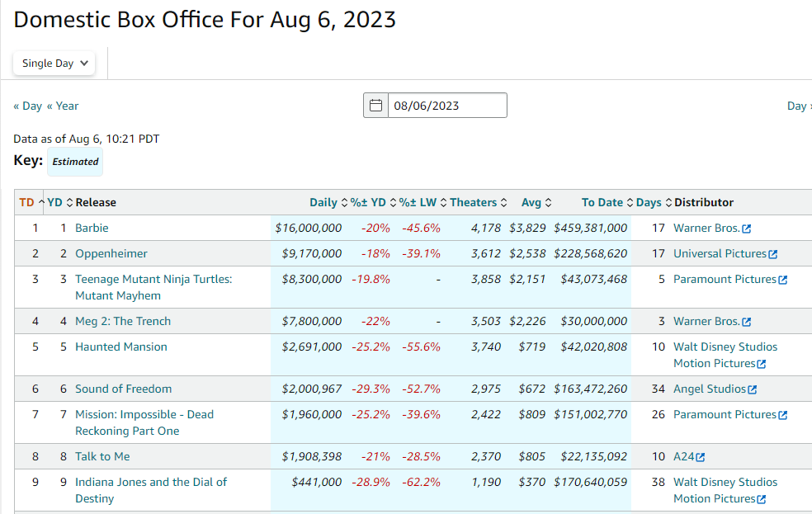Go to the previous year link

click(x=63, y=106)
